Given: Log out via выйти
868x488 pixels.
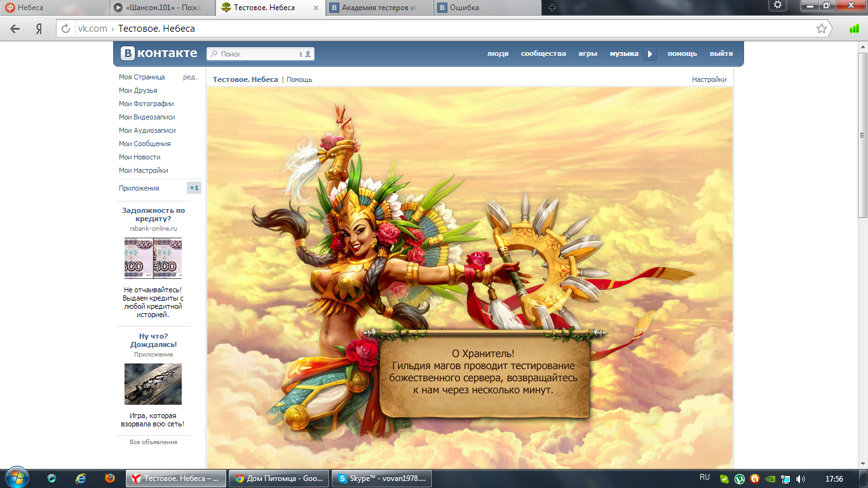Looking at the screenshot, I should point(721,54).
